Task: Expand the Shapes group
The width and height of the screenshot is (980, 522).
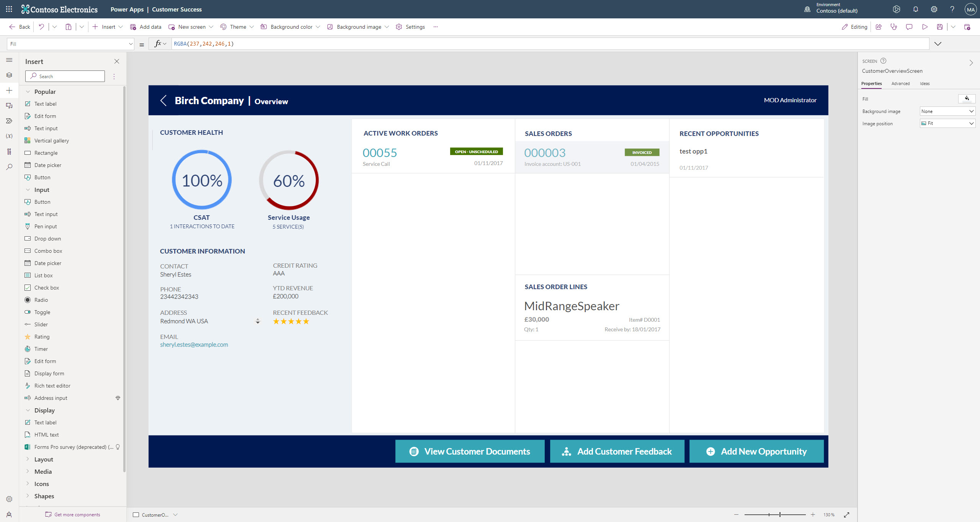Action: [x=28, y=496]
